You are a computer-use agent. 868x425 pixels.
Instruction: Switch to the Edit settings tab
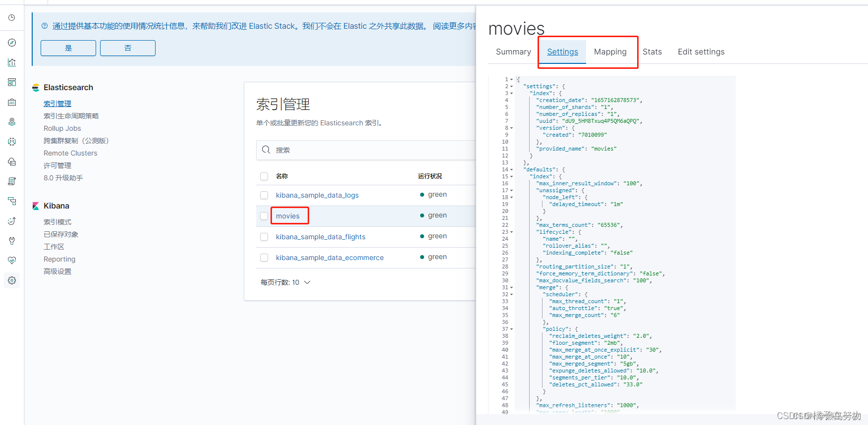tap(701, 52)
